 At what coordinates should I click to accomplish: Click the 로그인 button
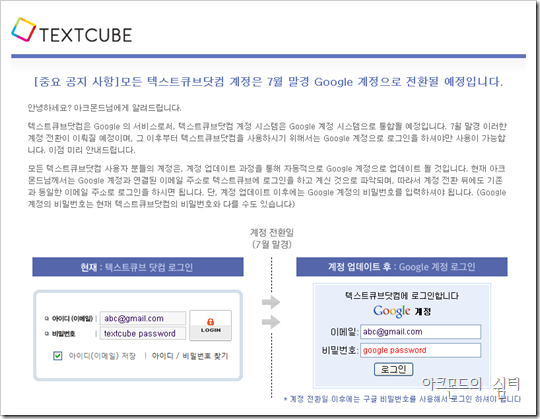point(393,369)
